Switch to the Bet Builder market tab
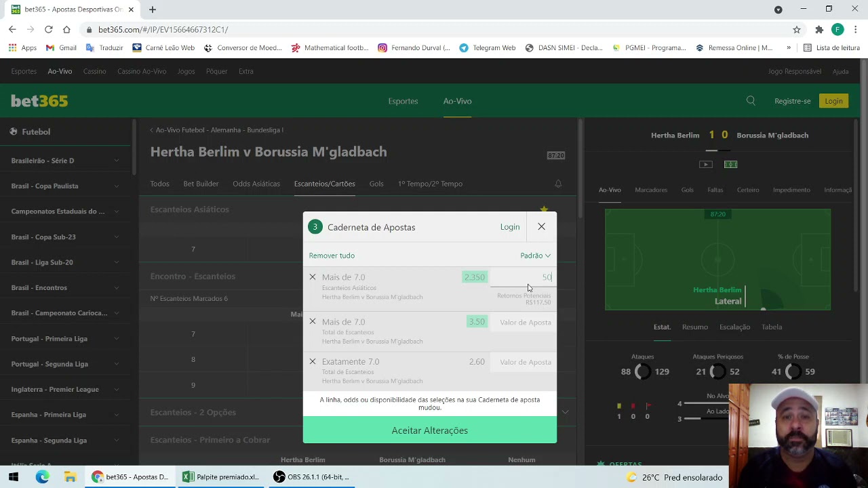Image resolution: width=868 pixels, height=488 pixels. click(x=201, y=184)
